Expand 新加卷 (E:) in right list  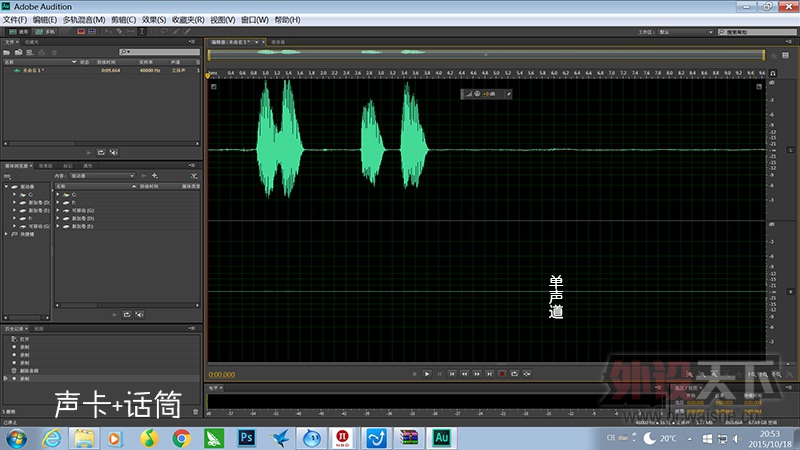pos(58,226)
